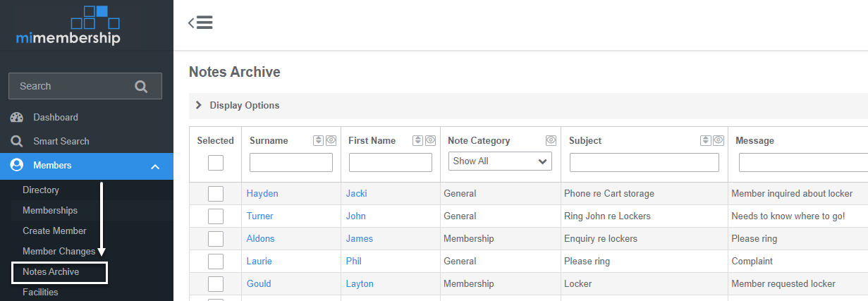
Task: Click subject 'Enquiry re lockers'
Action: point(601,239)
